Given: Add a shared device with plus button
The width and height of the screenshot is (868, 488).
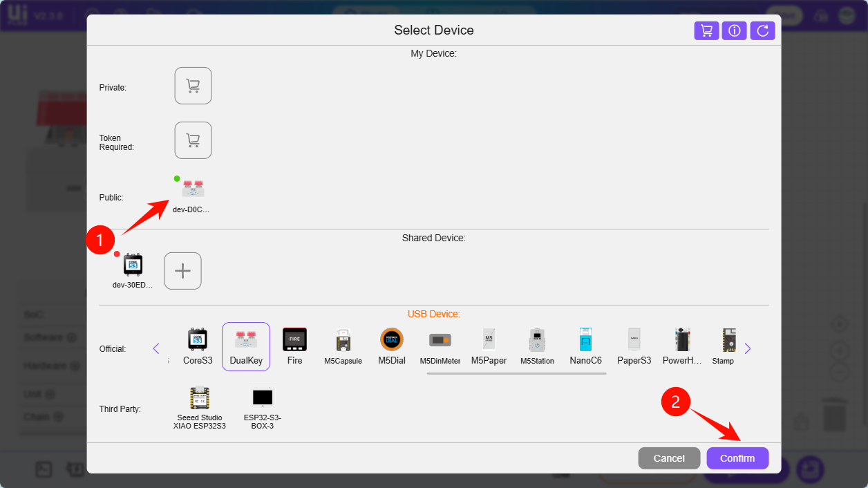Looking at the screenshot, I should point(182,271).
